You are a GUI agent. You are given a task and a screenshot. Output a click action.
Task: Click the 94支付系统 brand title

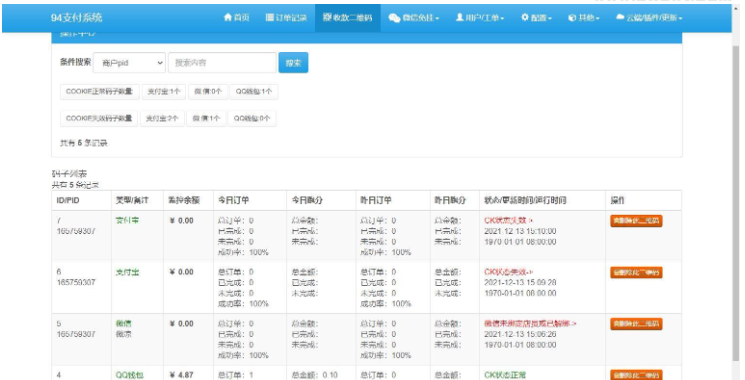coord(76,18)
